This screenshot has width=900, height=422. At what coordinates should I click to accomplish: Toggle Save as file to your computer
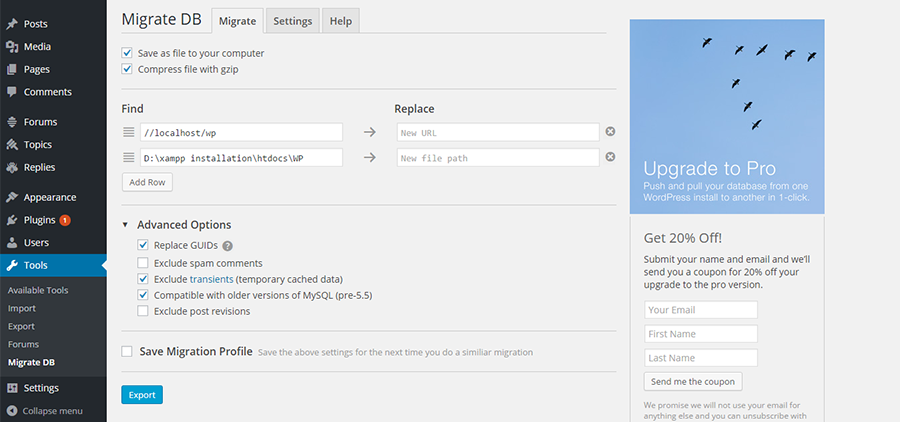[x=127, y=53]
